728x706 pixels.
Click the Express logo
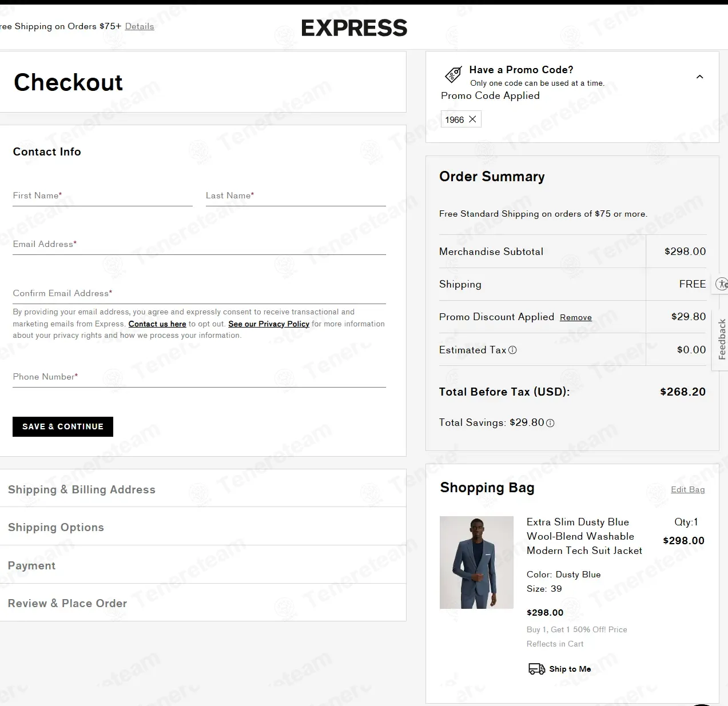click(x=354, y=28)
